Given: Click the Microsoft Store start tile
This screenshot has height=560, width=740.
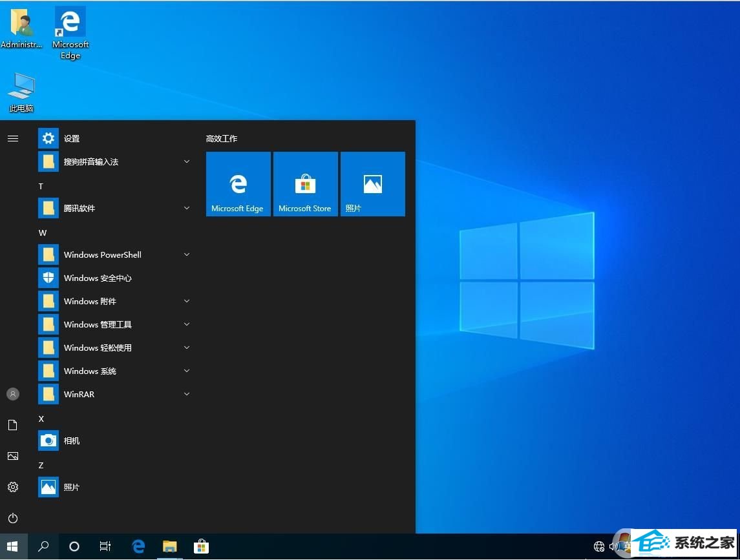Looking at the screenshot, I should 305,184.
